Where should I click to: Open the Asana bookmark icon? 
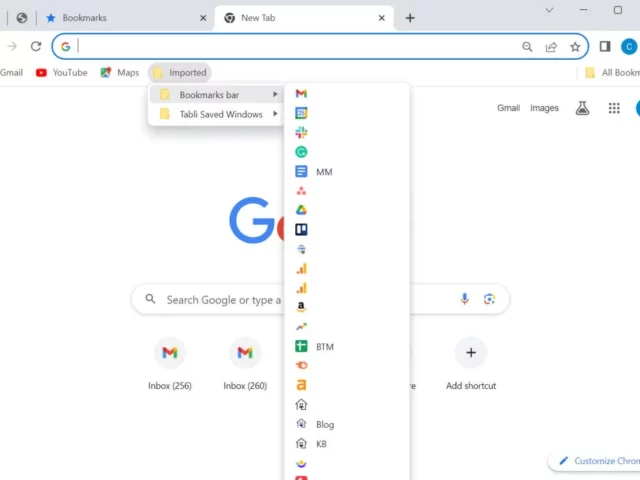point(301,191)
